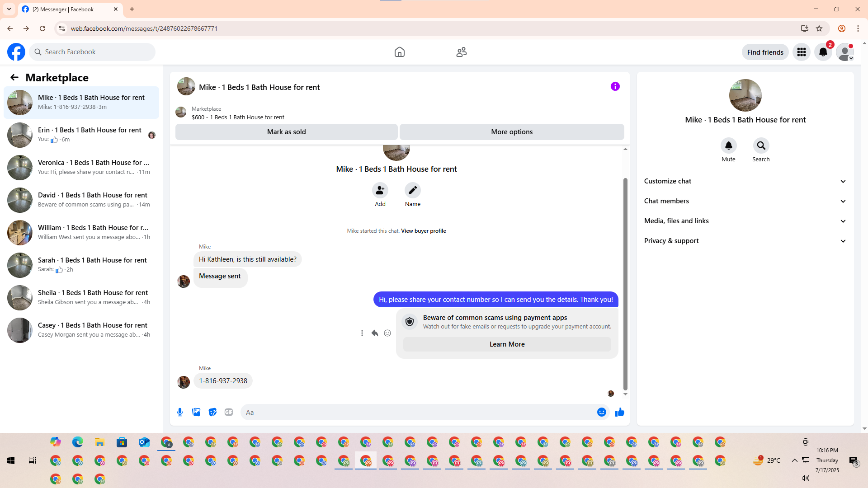Expand the Privacy & support section
Image resolution: width=868 pixels, height=488 pixels.
745,241
